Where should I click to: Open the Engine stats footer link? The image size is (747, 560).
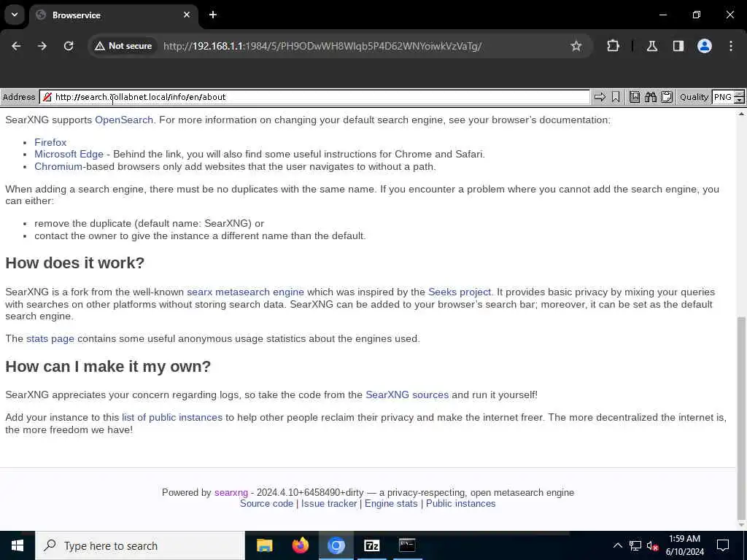pyautogui.click(x=391, y=503)
